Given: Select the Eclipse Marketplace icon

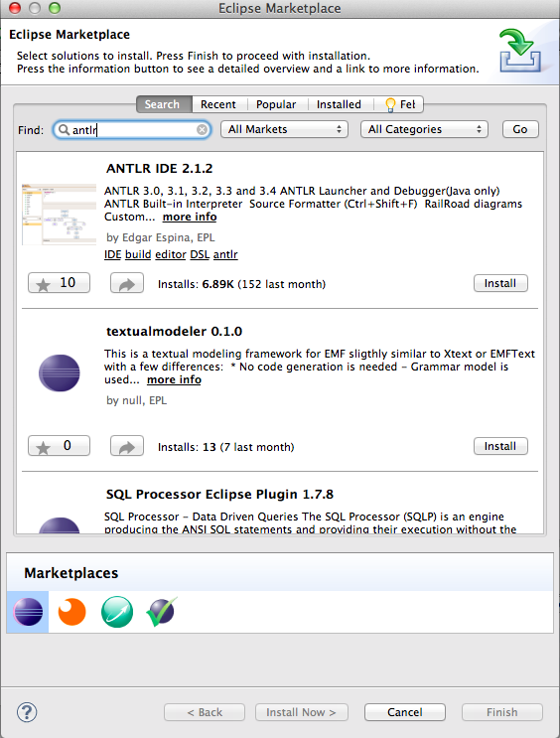Looking at the screenshot, I should (x=28, y=612).
